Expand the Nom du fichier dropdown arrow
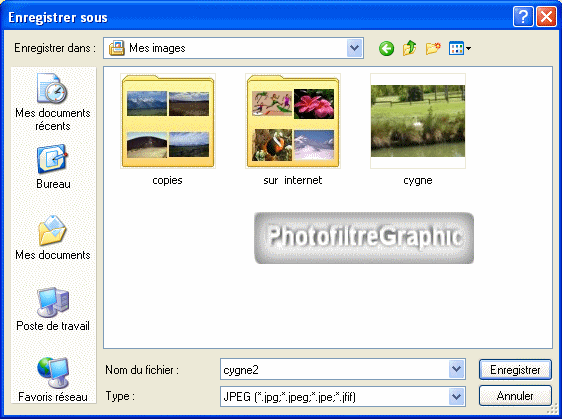This screenshot has width=562, height=419. coord(456,369)
